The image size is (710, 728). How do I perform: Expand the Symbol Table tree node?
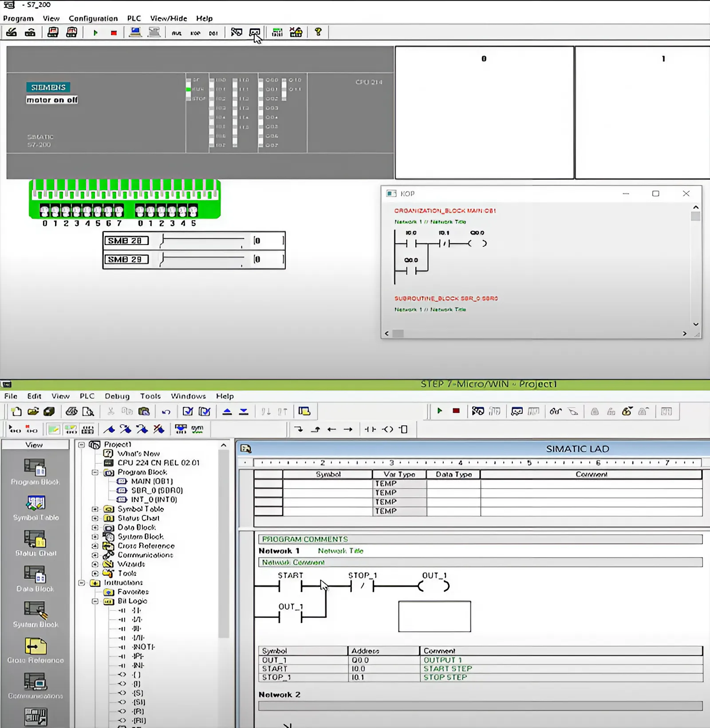tap(95, 509)
